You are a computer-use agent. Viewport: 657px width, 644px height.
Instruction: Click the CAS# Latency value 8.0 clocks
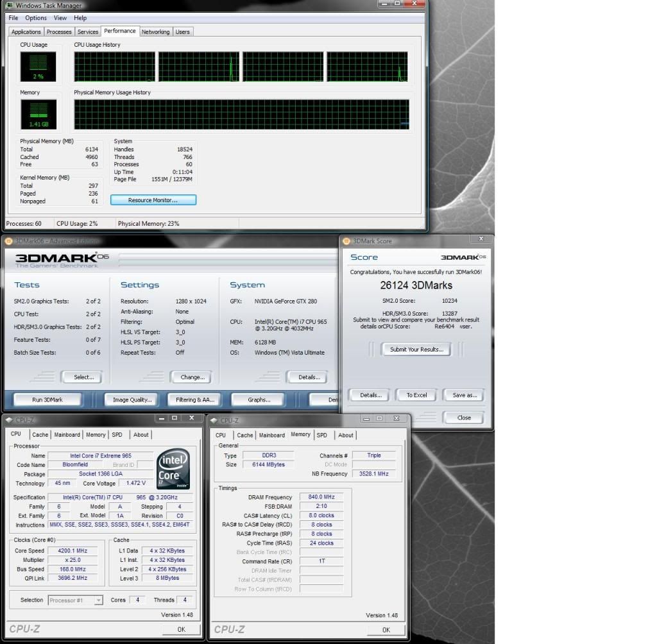[321, 516]
